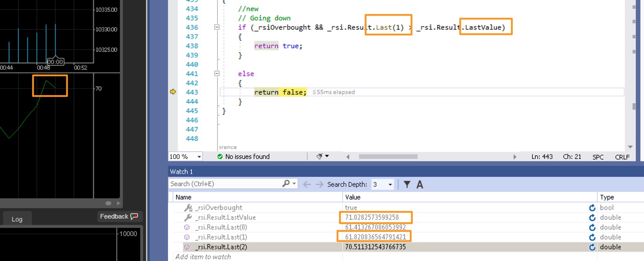Click the SPC indentation indicator
The image size is (644, 261).
click(598, 157)
